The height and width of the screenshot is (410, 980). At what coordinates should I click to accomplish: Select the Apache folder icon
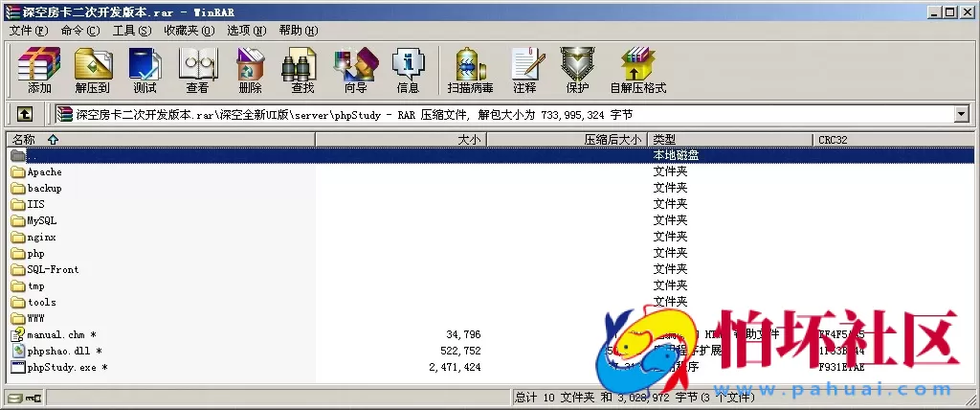click(17, 172)
